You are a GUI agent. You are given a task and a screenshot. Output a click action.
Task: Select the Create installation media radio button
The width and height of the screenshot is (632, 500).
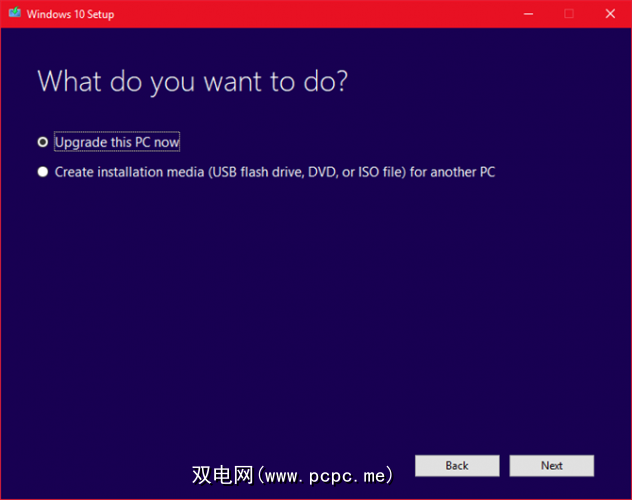[43, 172]
